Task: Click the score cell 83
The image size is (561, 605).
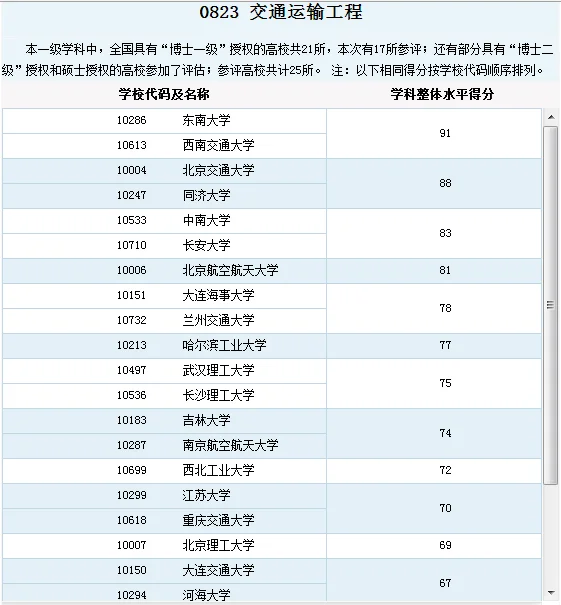Action: [x=434, y=233]
